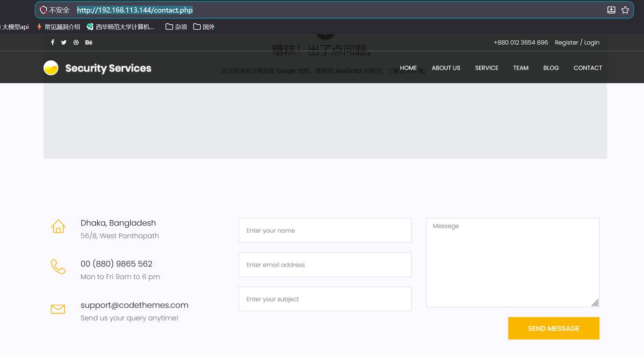
Task: Click the +880 012 3654 896 phone number
Action: (521, 42)
